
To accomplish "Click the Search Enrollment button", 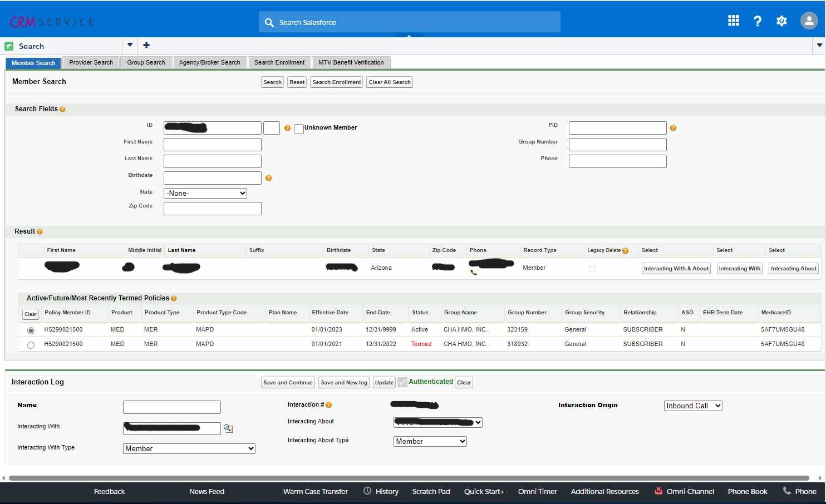I will point(337,82).
